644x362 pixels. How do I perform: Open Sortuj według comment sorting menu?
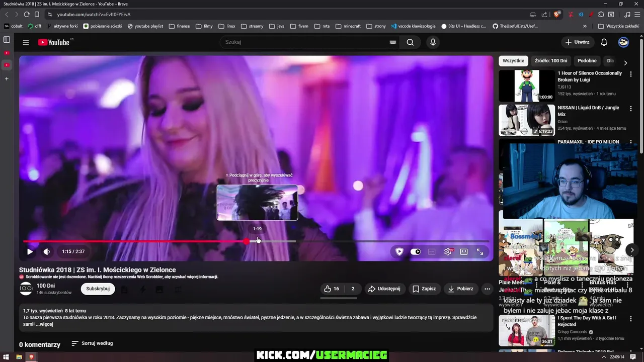tap(92, 343)
